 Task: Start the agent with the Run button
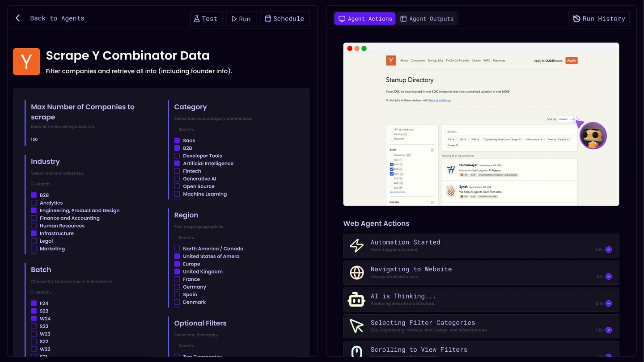pos(241,19)
